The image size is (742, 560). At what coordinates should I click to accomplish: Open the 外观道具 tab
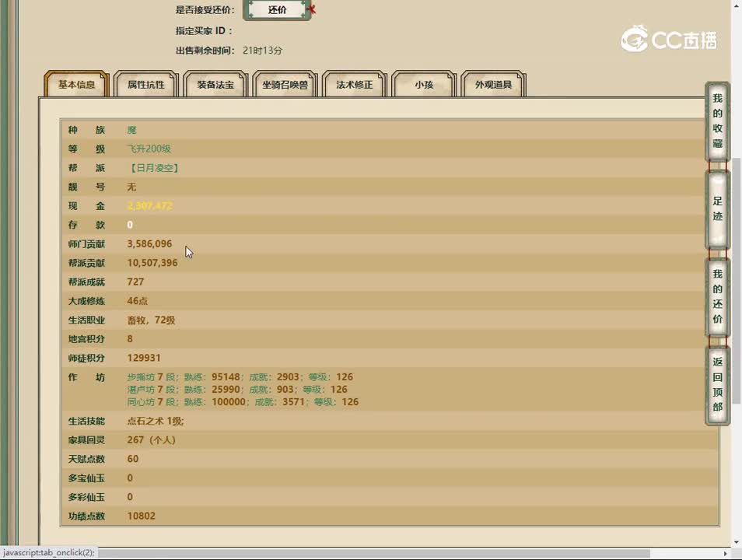click(493, 84)
